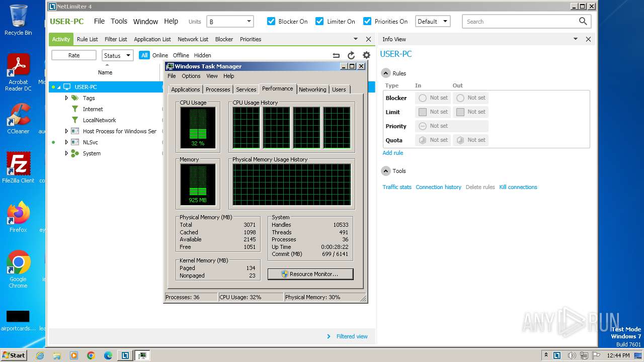This screenshot has width=644, height=362.
Task: Click the LocalNetwork filter funnel icon
Action: click(x=75, y=120)
